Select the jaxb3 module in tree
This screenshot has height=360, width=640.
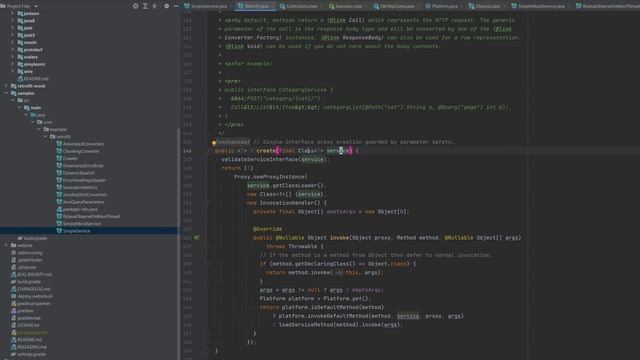click(29, 36)
